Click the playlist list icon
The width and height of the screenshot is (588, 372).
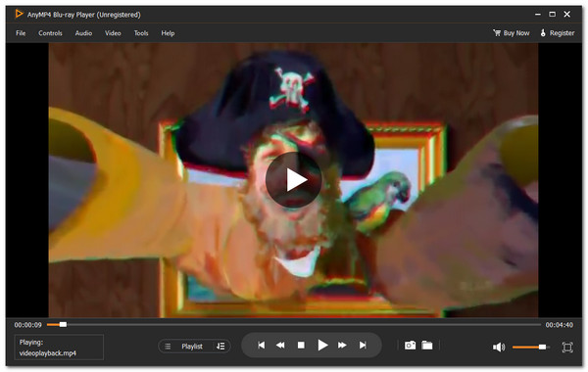coord(168,347)
